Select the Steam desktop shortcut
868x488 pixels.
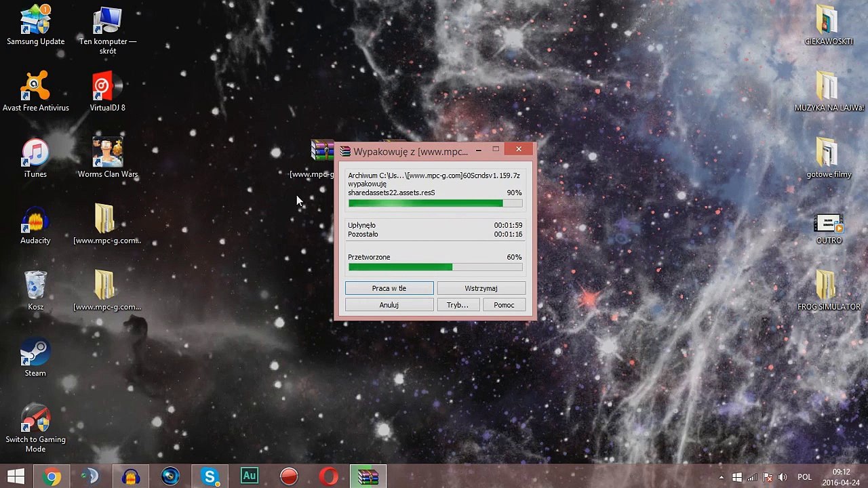coord(35,358)
